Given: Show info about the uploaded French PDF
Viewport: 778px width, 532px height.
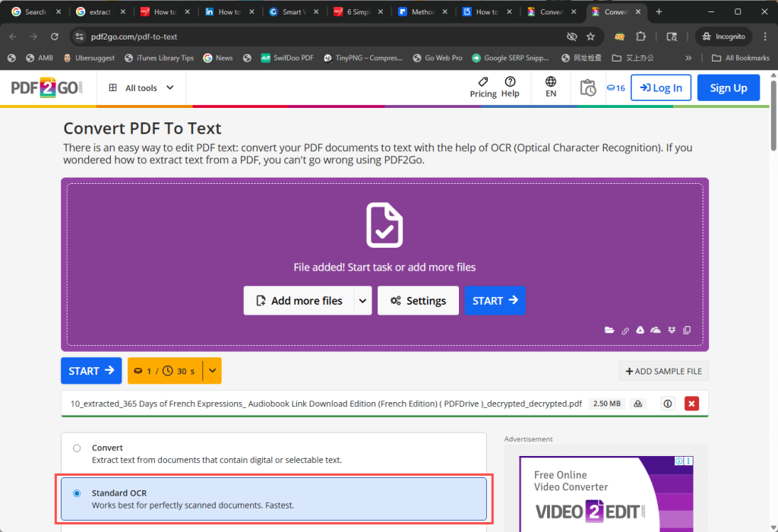Looking at the screenshot, I should (667, 404).
